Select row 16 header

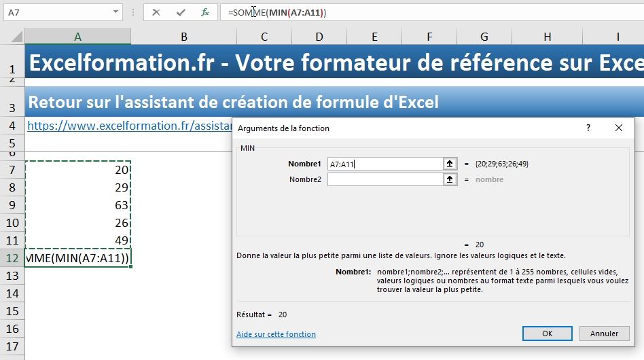[12, 328]
